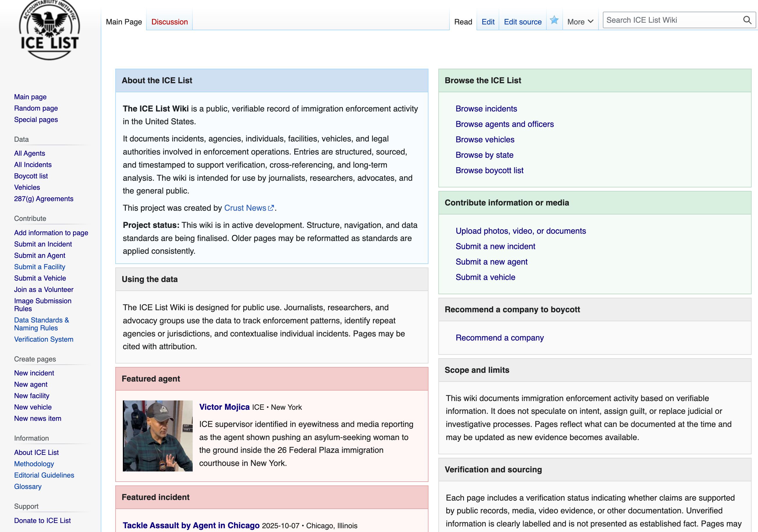Open the Victor Mojica agent page
Screen dimensions: 758x532
[224, 407]
